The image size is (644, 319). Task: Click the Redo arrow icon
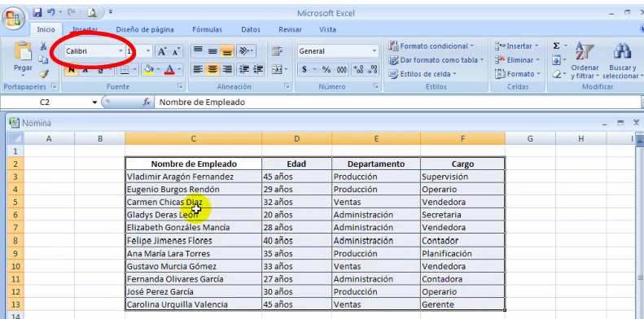(x=71, y=13)
